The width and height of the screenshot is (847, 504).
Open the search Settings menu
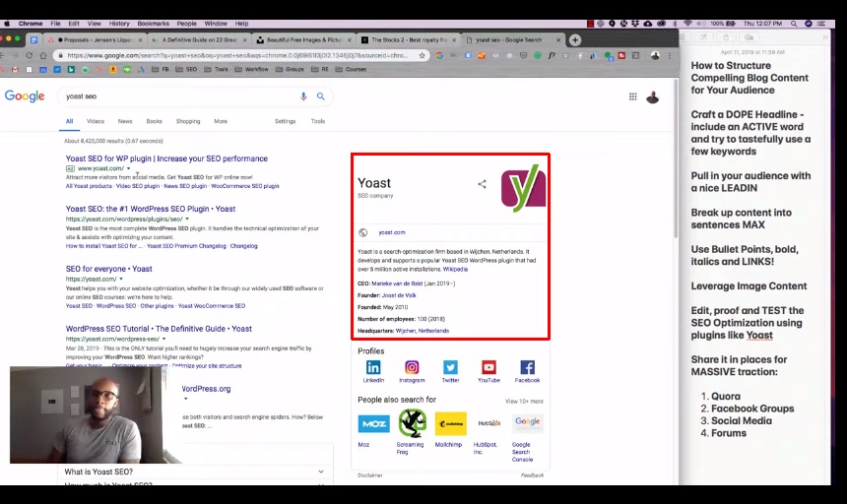pyautogui.click(x=286, y=121)
